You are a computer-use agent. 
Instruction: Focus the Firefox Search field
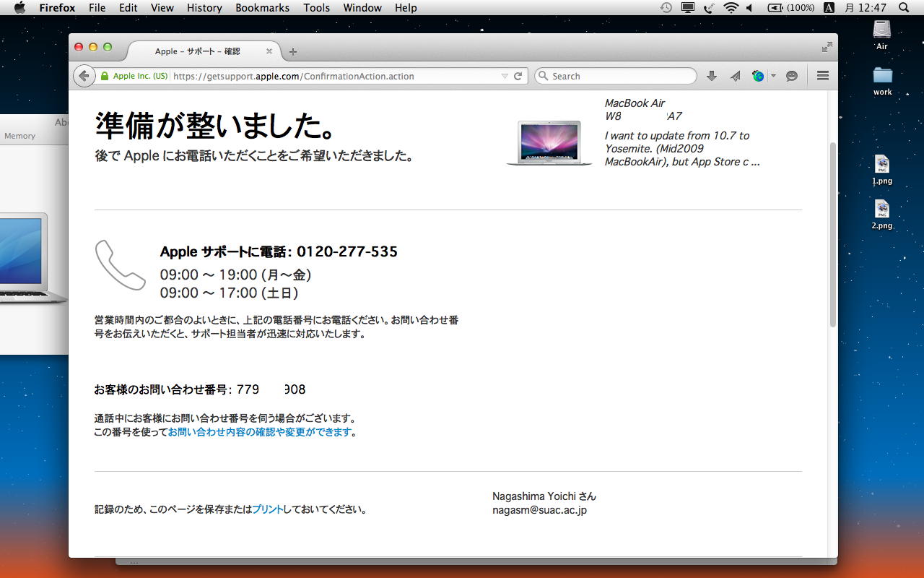pos(616,76)
